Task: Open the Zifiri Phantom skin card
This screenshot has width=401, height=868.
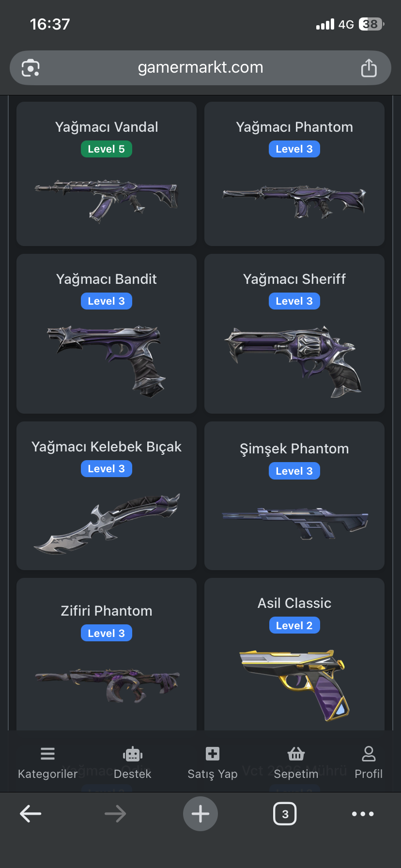Action: 107,654
